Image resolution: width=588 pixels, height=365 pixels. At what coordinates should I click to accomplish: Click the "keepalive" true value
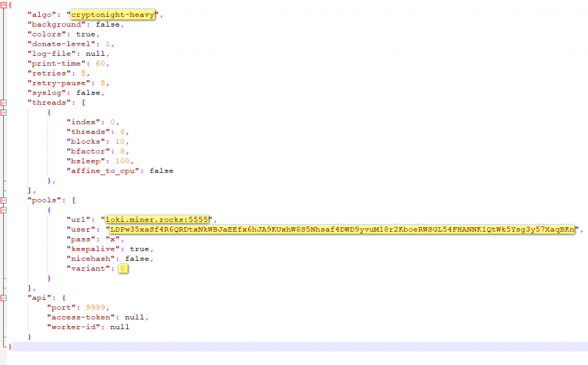coord(139,249)
